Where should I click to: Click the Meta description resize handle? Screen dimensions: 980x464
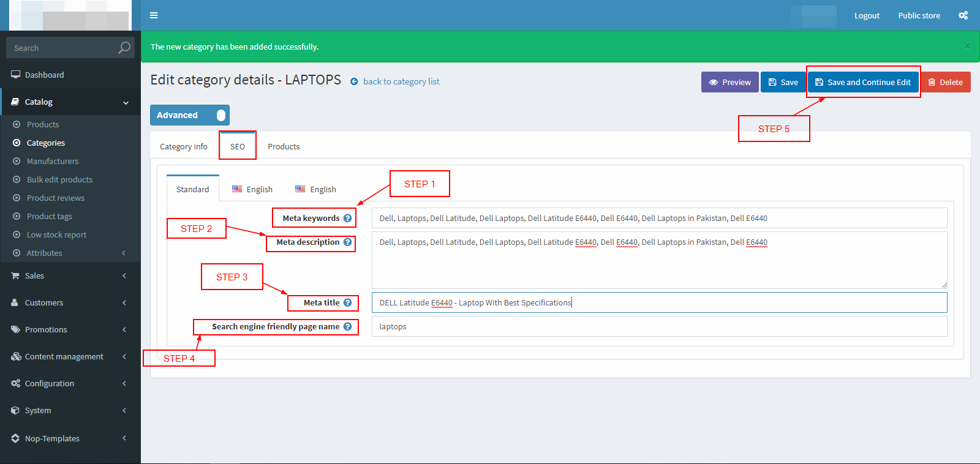944,285
